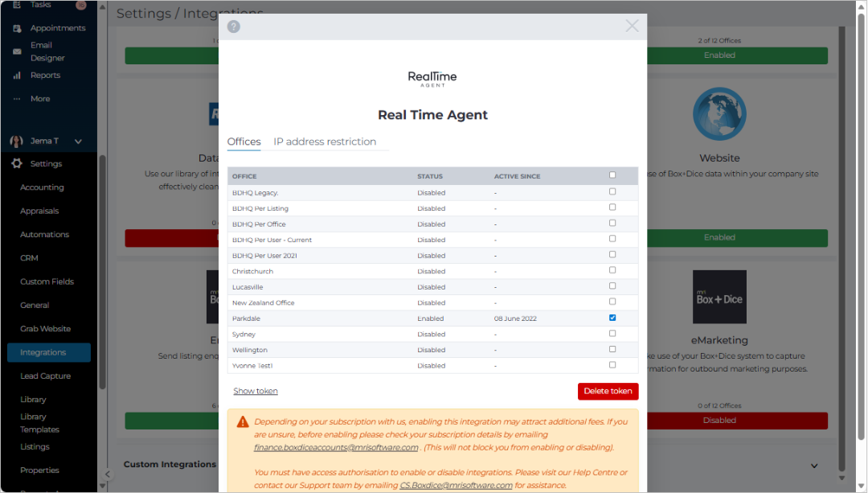Viewport: 868px width, 493px height.
Task: Expand the Custom Integrations section chevron
Action: click(x=813, y=466)
